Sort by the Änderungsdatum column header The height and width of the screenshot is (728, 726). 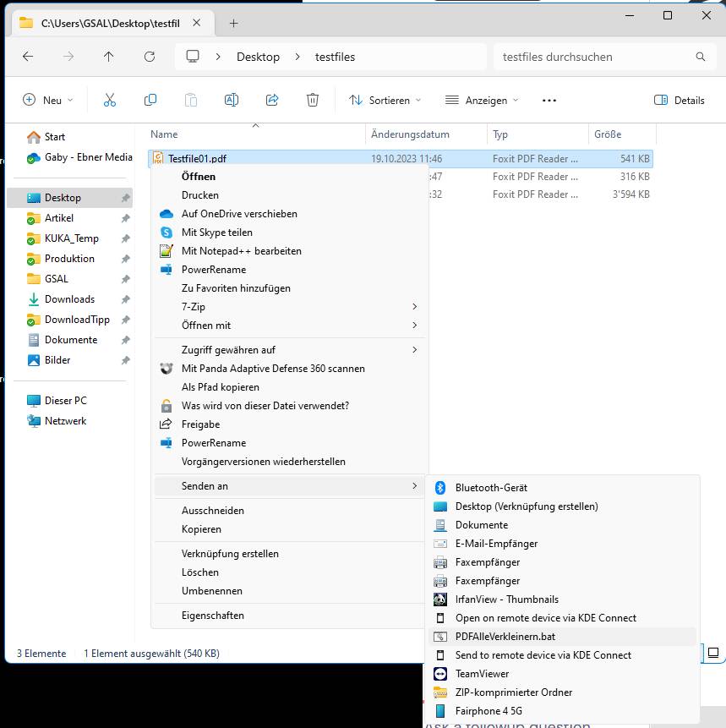click(410, 134)
